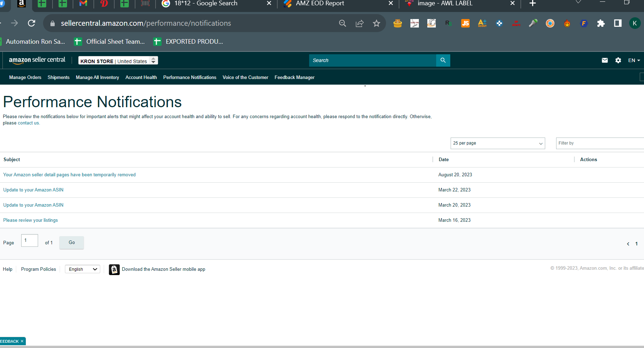The height and width of the screenshot is (348, 644).
Task: Open the yellow pot extension icon
Action: pyautogui.click(x=398, y=23)
